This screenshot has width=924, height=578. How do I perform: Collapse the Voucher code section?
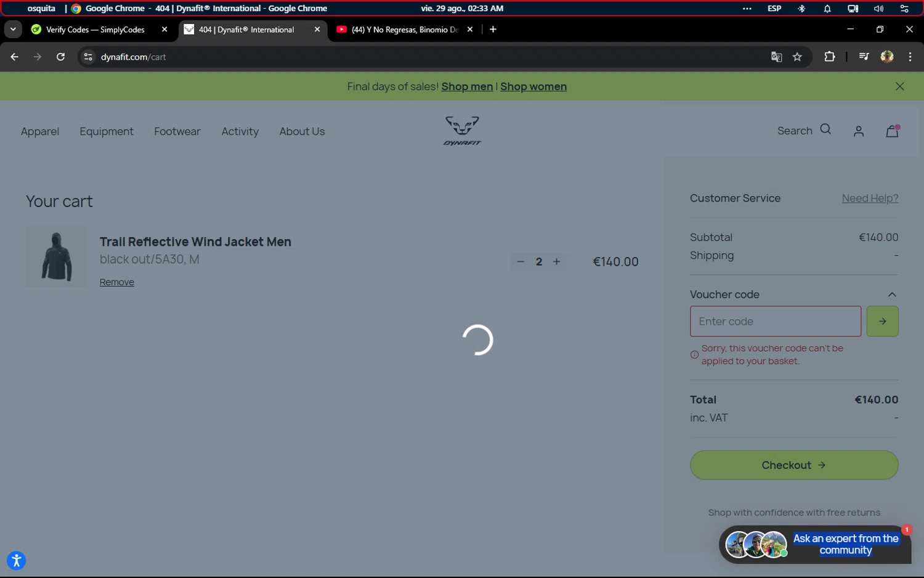tap(892, 295)
